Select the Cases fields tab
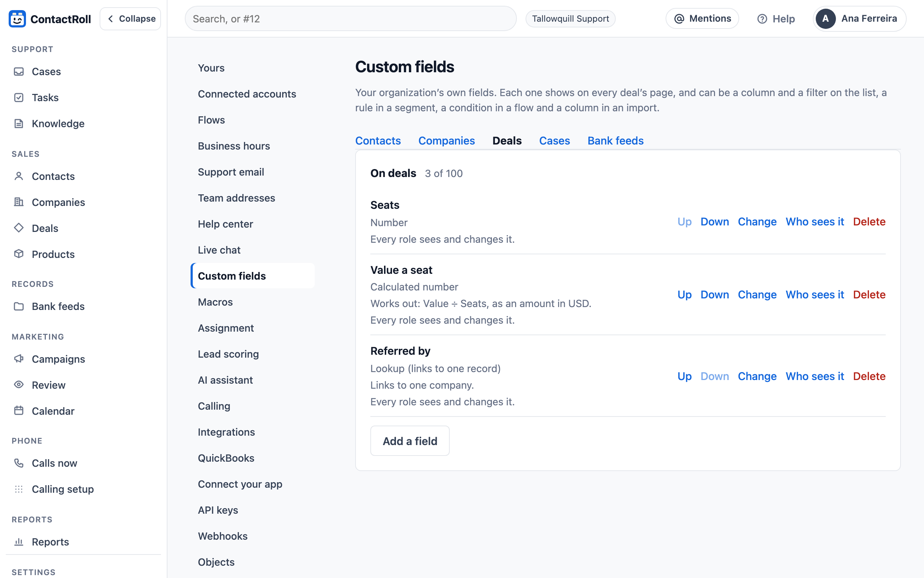924x578 pixels. point(554,141)
